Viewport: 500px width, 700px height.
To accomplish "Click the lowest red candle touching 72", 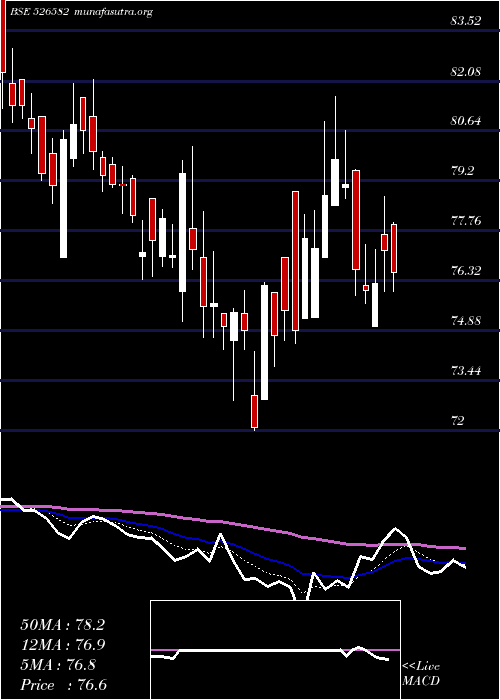I will tap(254, 411).
